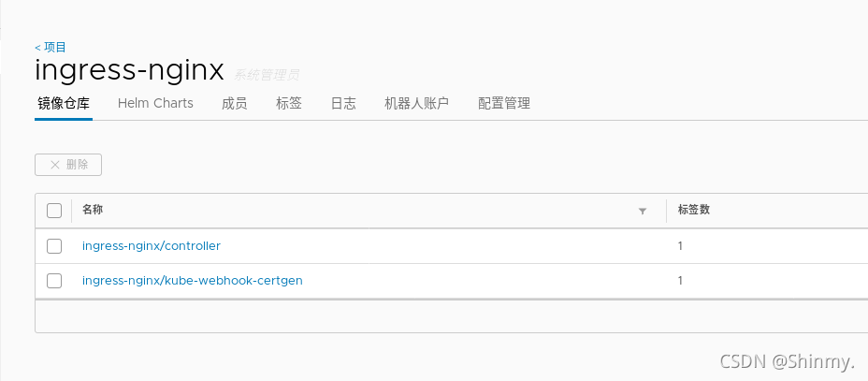Check the kube-webhook-certgen row checkbox
The width and height of the screenshot is (868, 381).
pyautogui.click(x=54, y=281)
